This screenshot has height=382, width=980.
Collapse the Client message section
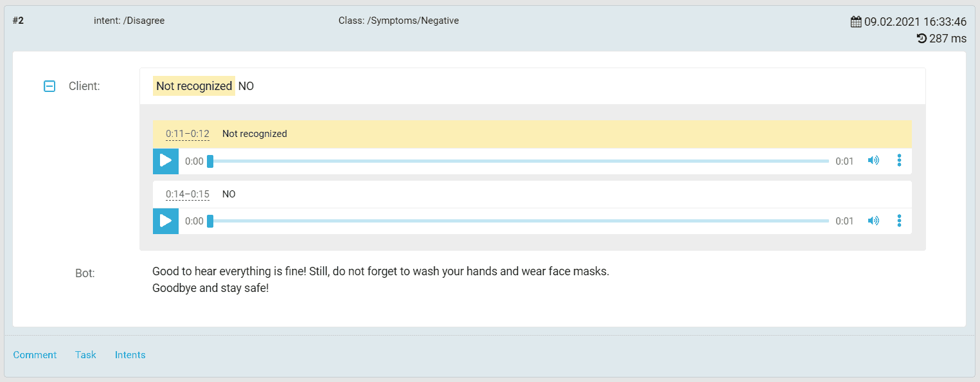(x=49, y=86)
